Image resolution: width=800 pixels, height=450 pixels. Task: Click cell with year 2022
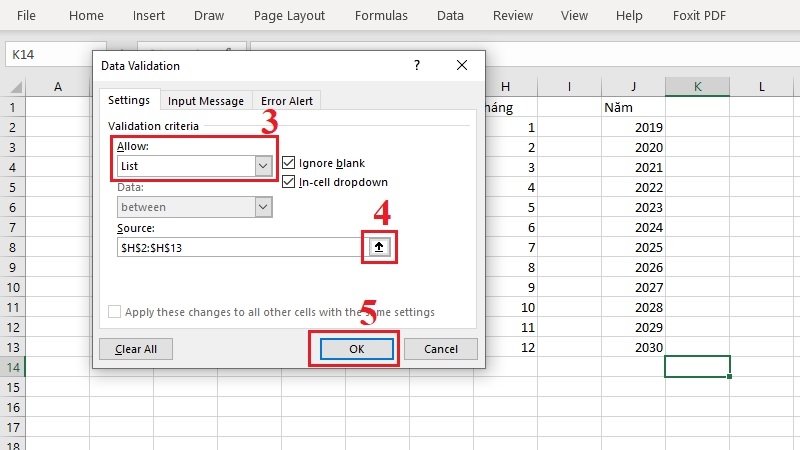click(633, 187)
